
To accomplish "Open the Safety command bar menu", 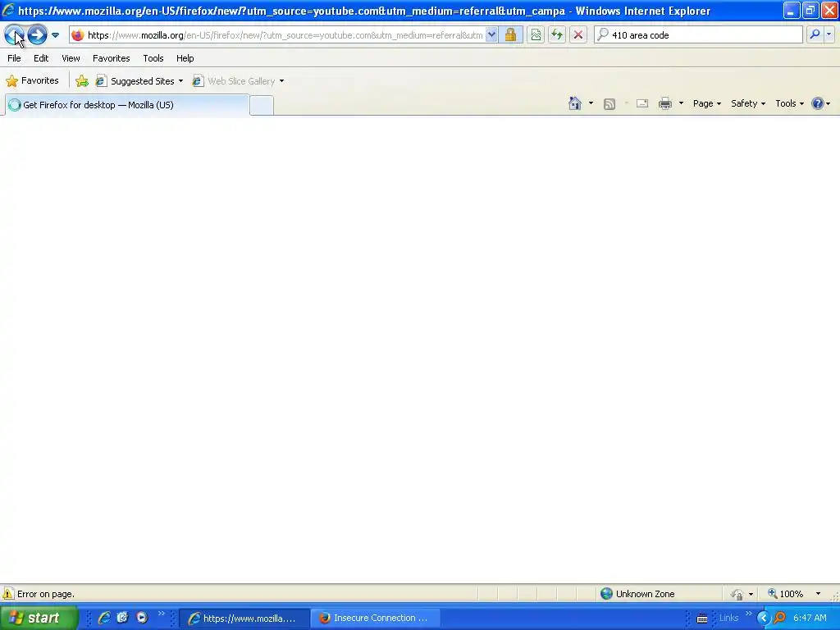I will 748,103.
